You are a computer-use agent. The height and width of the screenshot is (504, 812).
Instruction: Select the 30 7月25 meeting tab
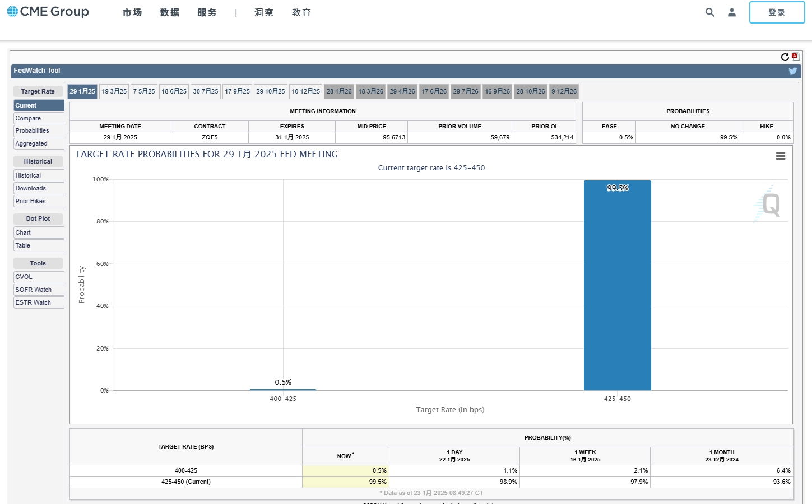click(206, 91)
